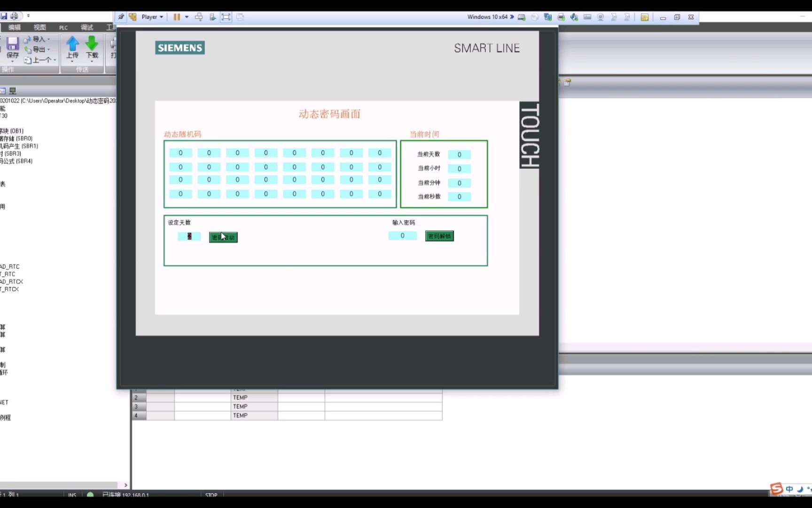Click the picture icon above the project tree

[x=2, y=91]
